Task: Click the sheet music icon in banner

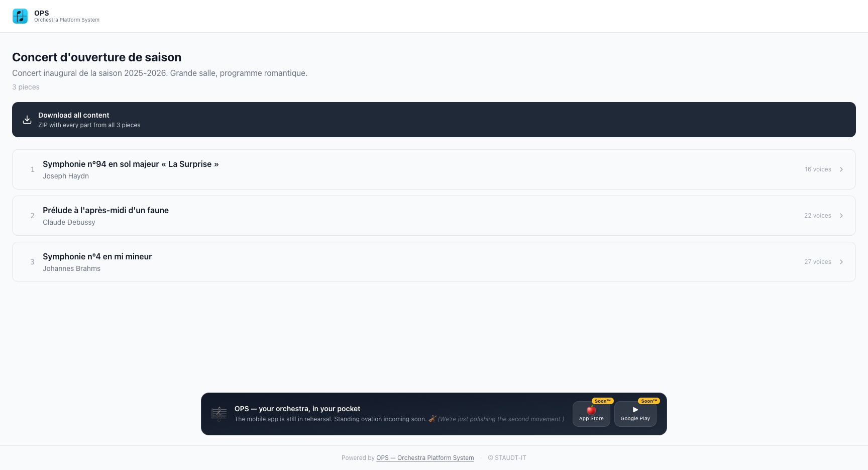Action: (x=219, y=414)
